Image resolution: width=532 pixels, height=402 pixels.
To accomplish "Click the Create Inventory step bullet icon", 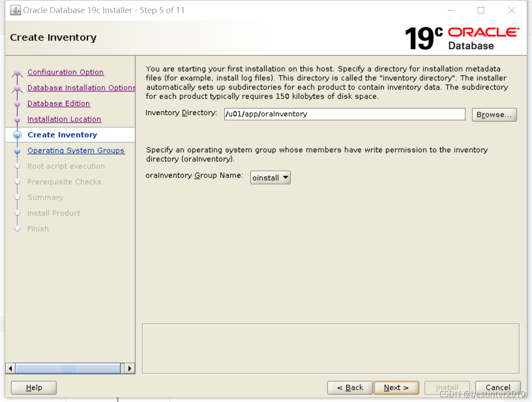I will [17, 135].
